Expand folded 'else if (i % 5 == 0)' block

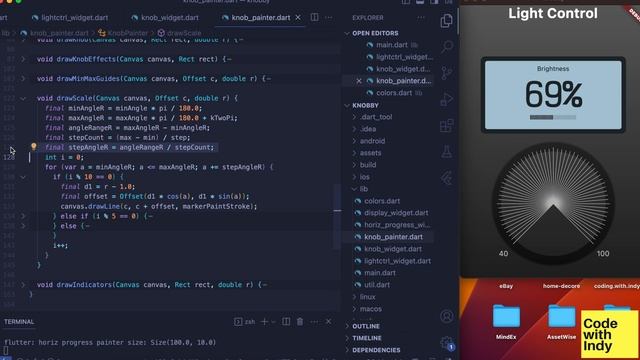point(23,216)
